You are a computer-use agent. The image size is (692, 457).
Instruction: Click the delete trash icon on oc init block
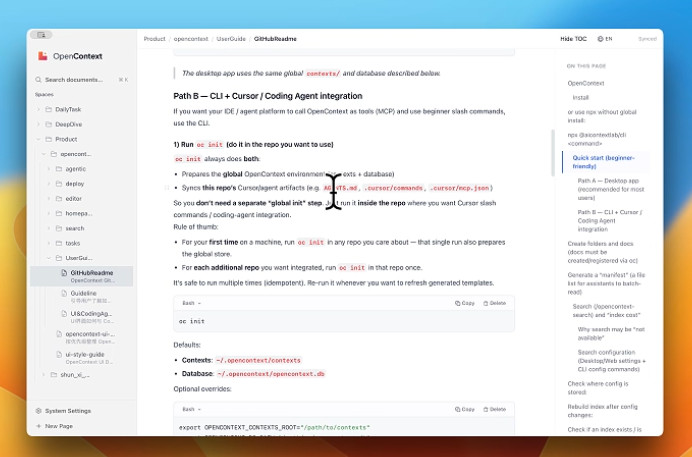(485, 303)
